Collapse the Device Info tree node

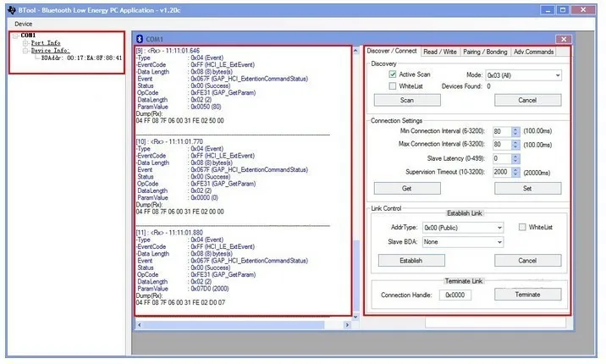(x=25, y=51)
